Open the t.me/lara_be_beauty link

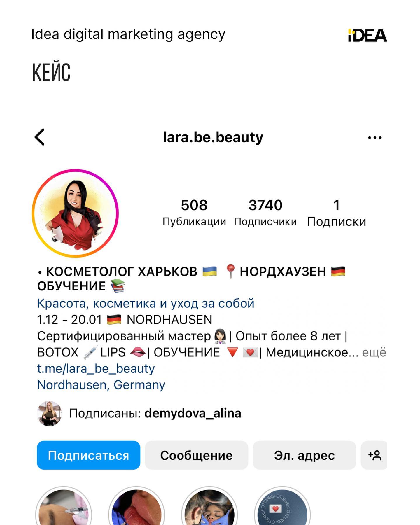96,369
